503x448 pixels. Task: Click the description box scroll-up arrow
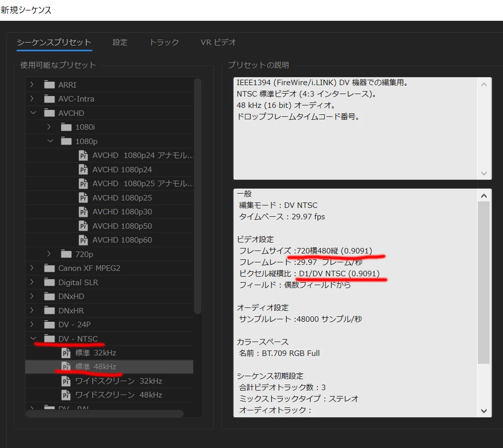[484, 85]
